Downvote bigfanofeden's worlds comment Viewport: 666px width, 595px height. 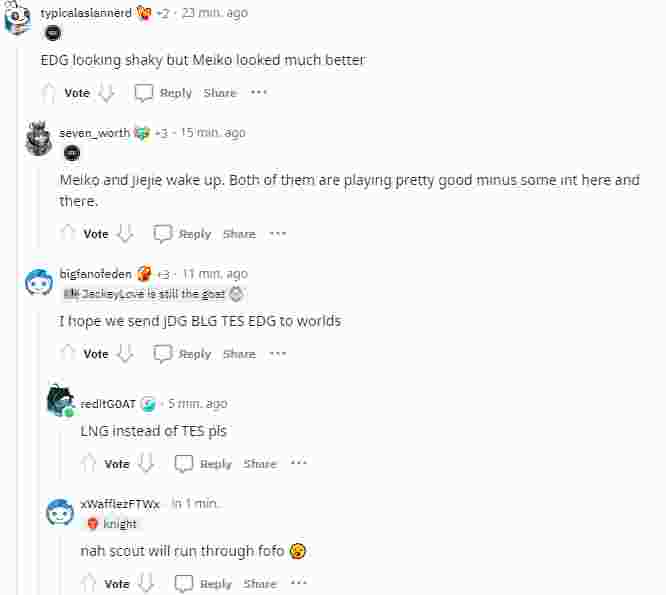125,353
